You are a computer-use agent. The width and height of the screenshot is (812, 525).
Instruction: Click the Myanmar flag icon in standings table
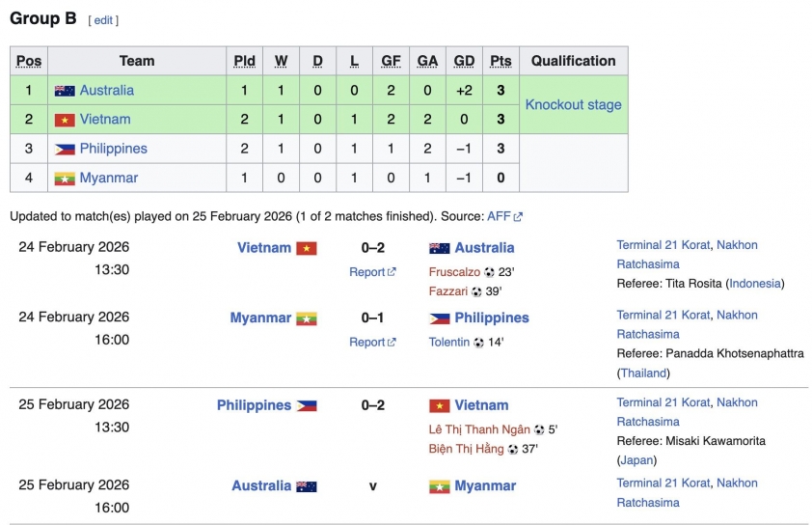pyautogui.click(x=65, y=179)
